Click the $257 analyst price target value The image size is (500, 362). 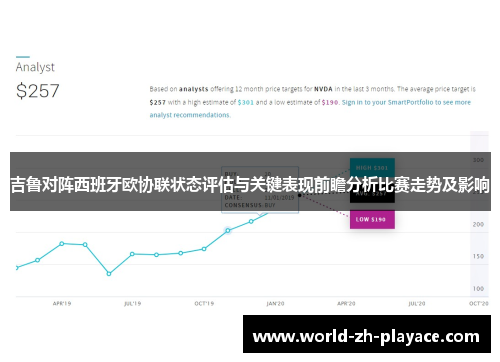coord(38,91)
